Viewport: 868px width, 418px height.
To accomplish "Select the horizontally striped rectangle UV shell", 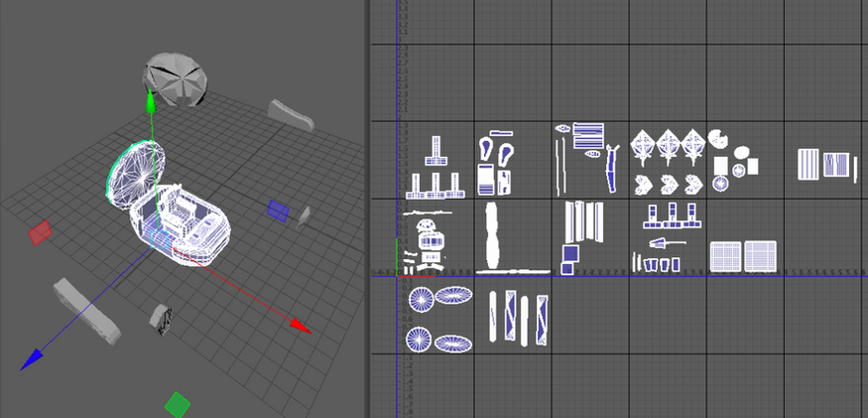I will click(x=588, y=136).
